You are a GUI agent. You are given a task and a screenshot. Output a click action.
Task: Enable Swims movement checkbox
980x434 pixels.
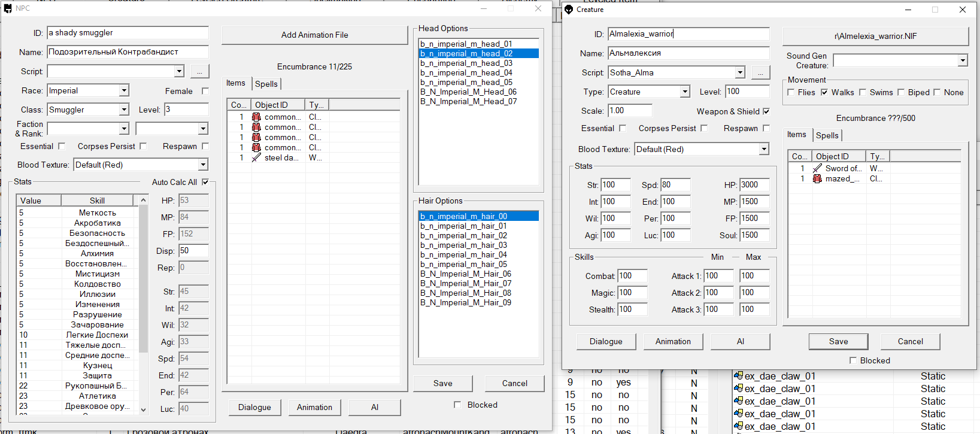(863, 92)
